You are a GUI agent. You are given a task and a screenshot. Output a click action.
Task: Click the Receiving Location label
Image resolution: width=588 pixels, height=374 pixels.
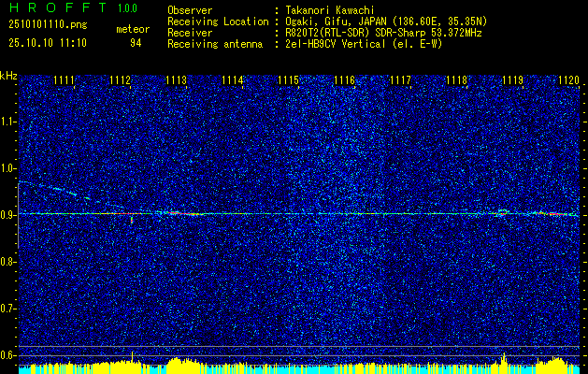(218, 22)
